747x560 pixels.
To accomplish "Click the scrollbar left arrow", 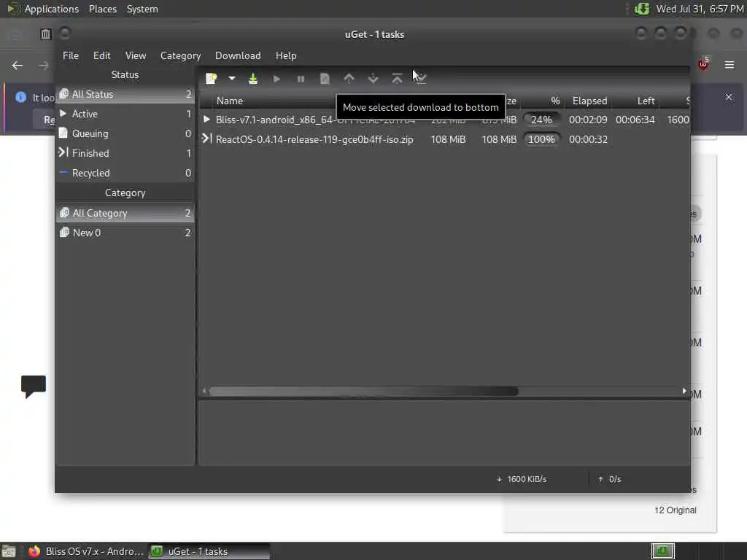I will click(204, 391).
